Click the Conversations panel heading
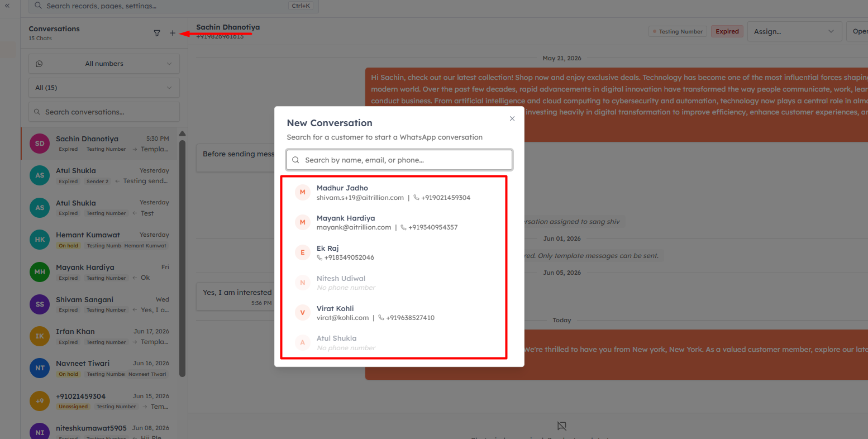868x439 pixels. click(x=54, y=28)
